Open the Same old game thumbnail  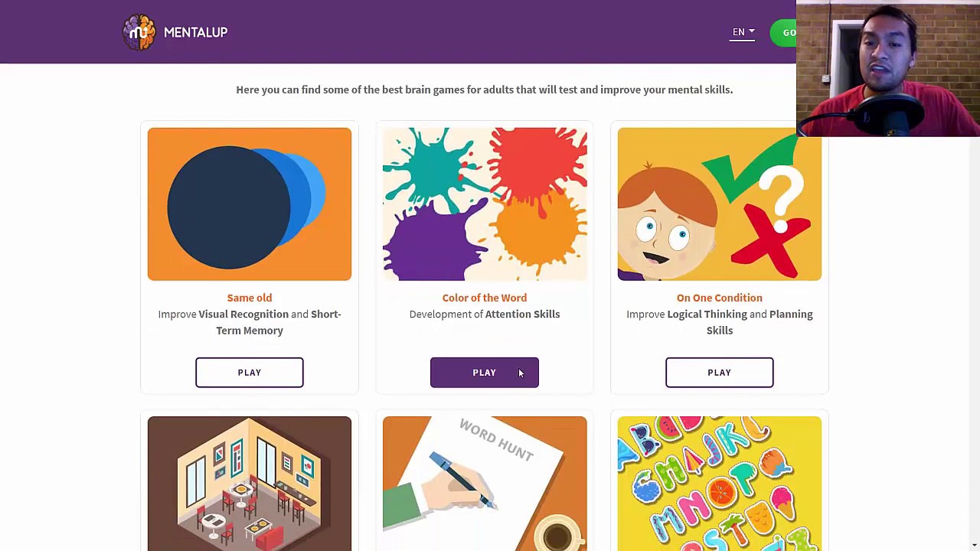coord(250,204)
